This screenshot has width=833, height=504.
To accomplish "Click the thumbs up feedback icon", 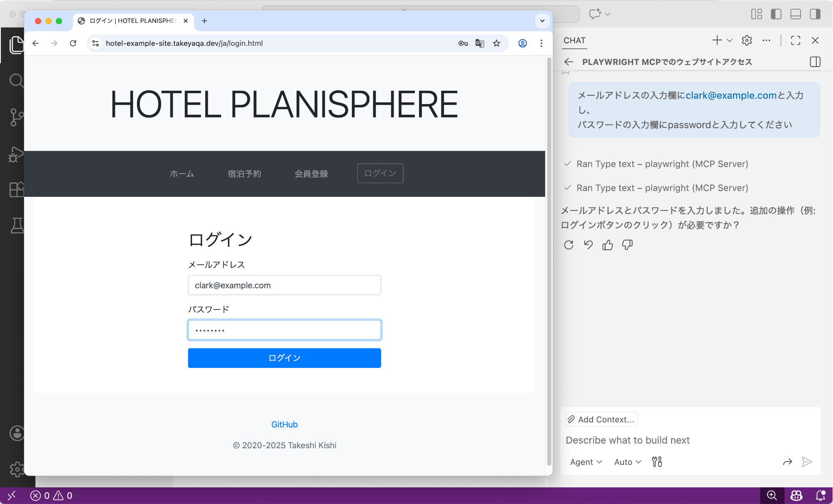I will click(608, 245).
